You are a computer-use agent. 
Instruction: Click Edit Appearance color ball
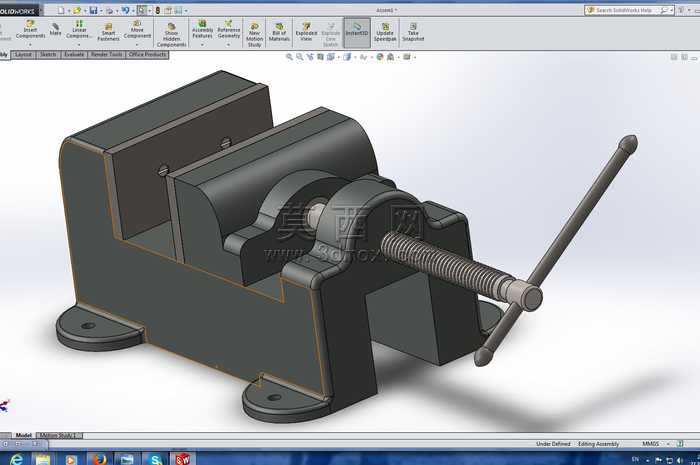click(x=379, y=57)
